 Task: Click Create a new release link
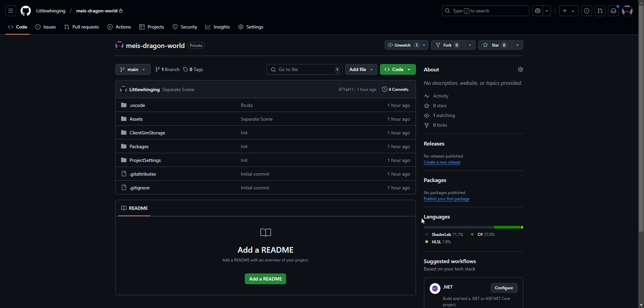coord(442,162)
